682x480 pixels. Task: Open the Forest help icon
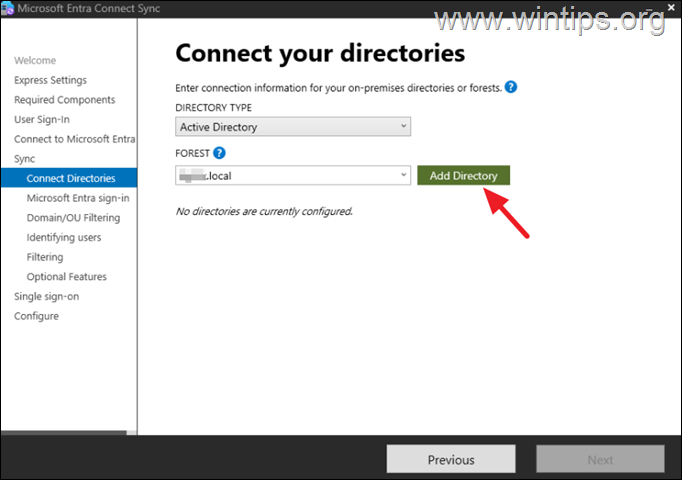[219, 153]
